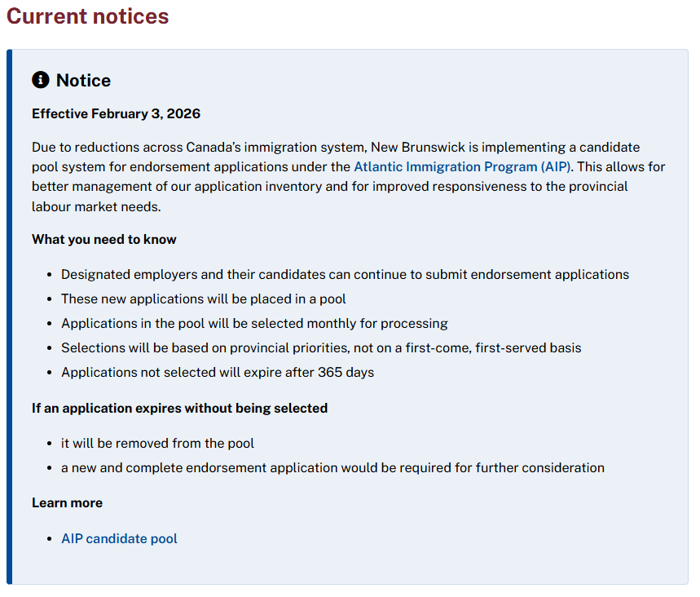
Task: Click the bullet about provincial priorities selection
Action: [321, 347]
